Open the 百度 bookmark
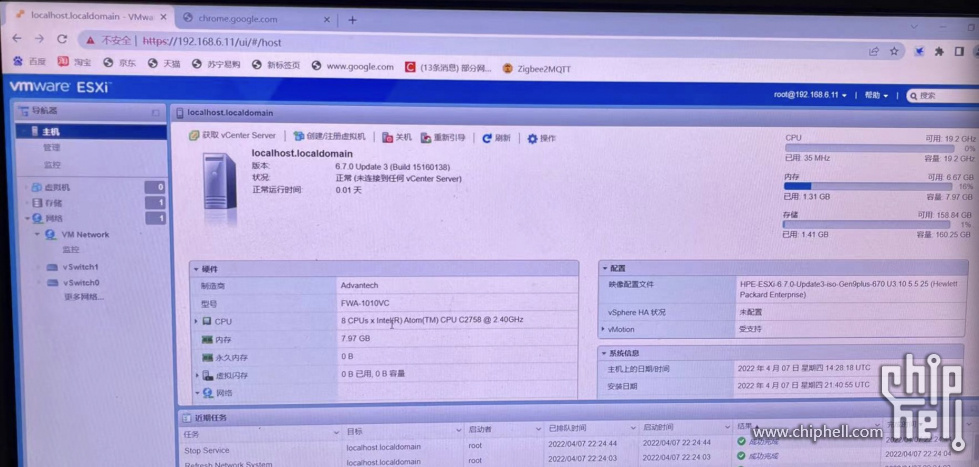The width and height of the screenshot is (979, 467). point(29,62)
